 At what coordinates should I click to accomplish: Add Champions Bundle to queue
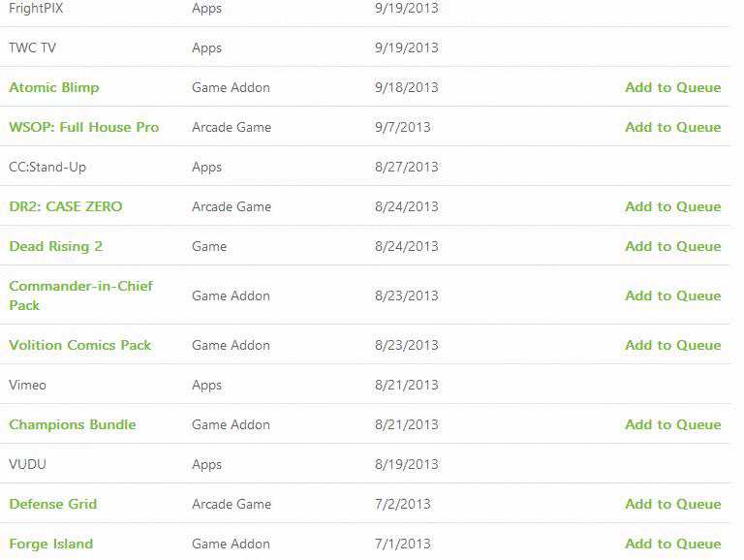673,424
